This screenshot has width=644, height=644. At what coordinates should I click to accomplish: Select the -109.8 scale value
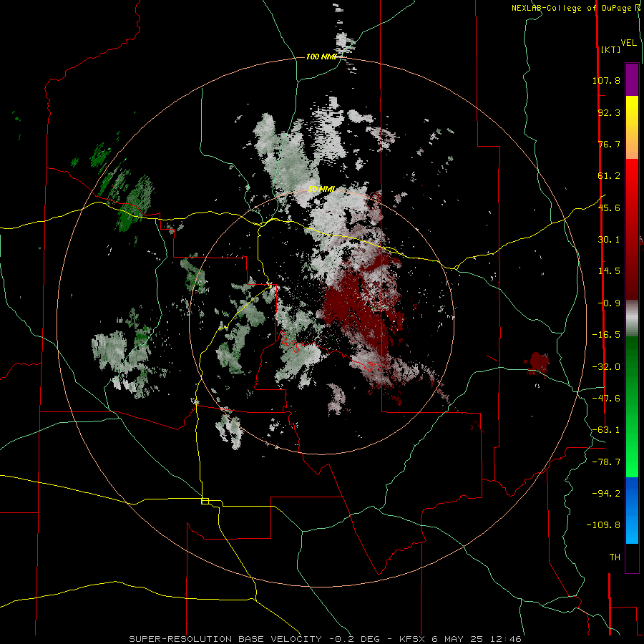(603, 525)
